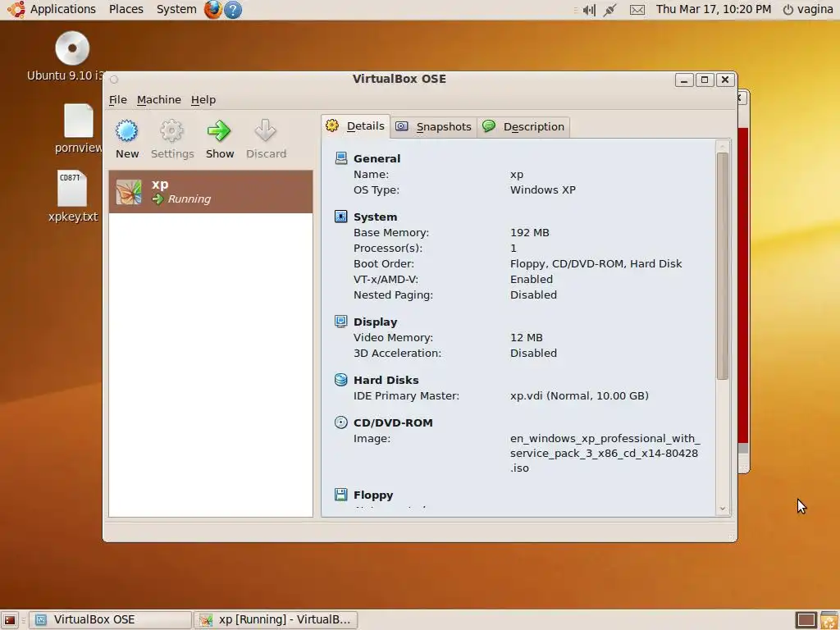Click the Display section heading link
Image resolution: width=840 pixels, height=630 pixels.
pyautogui.click(x=376, y=322)
